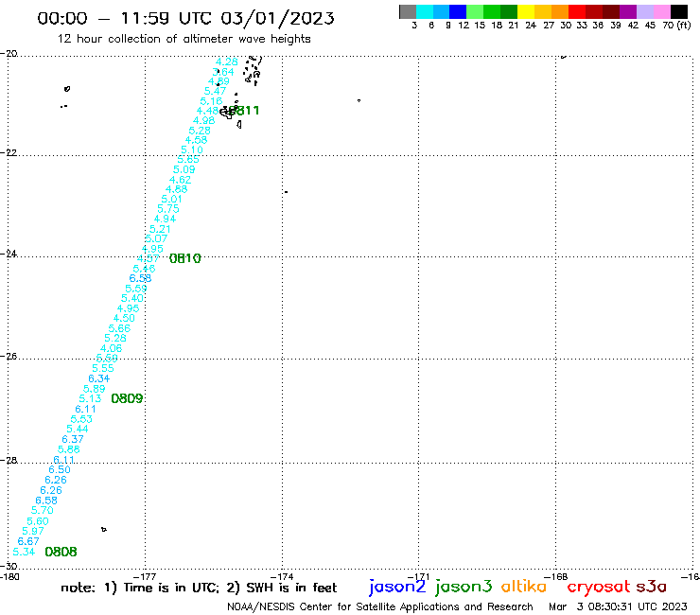Screen dimensions: 700x615
Task: Click the 5.66 wave height value
Action: (119, 328)
